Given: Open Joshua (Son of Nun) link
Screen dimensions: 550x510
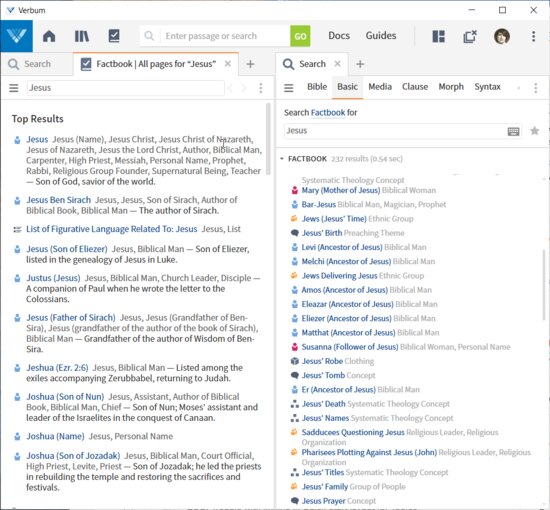Looking at the screenshot, I should (x=65, y=397).
